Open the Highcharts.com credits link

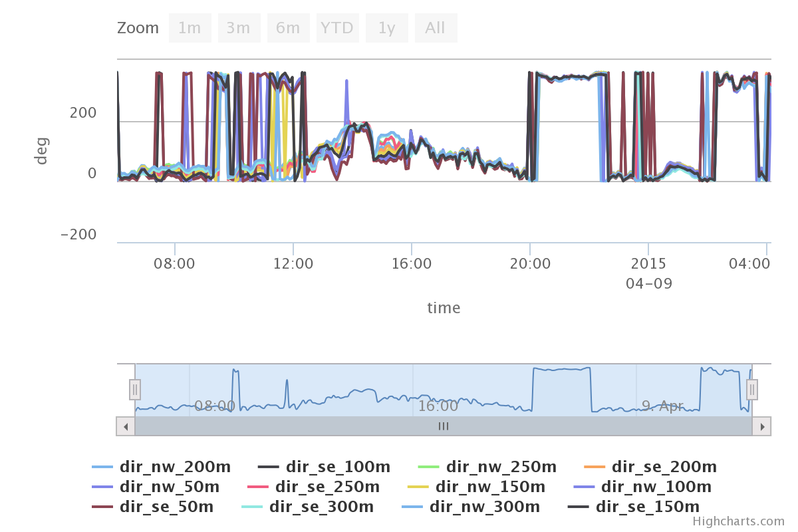[x=738, y=521]
